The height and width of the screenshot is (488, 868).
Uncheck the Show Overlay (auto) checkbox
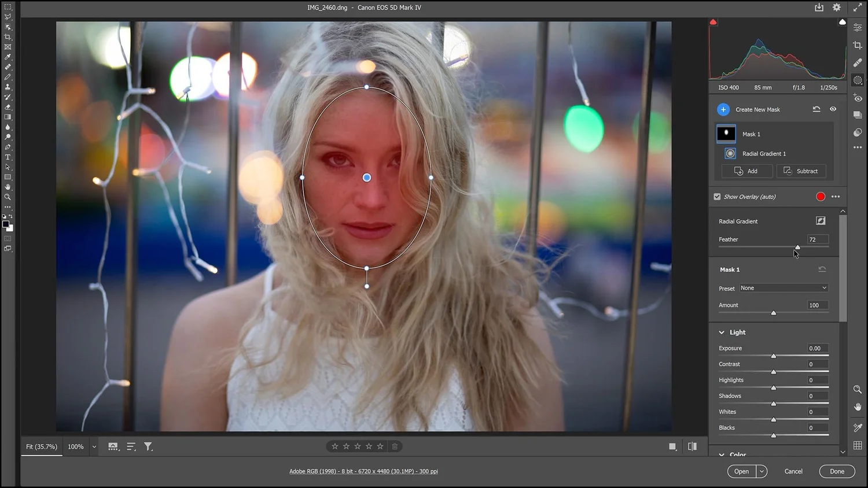[717, 197]
